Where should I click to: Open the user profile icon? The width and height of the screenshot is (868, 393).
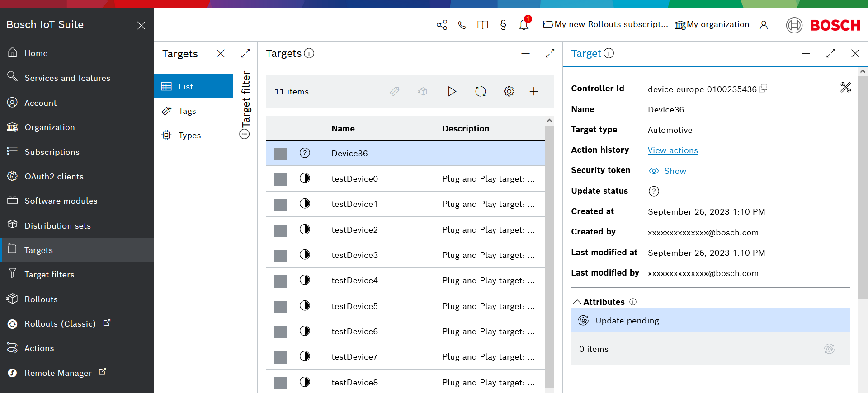764,25
